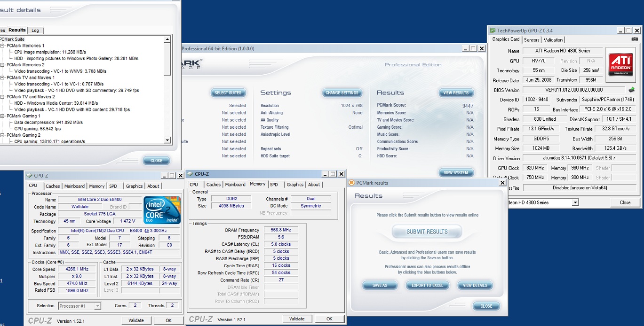644x326 pixels.
Task: Switch to CPU tab in the CPU-Z Memory window
Action: tap(194, 185)
